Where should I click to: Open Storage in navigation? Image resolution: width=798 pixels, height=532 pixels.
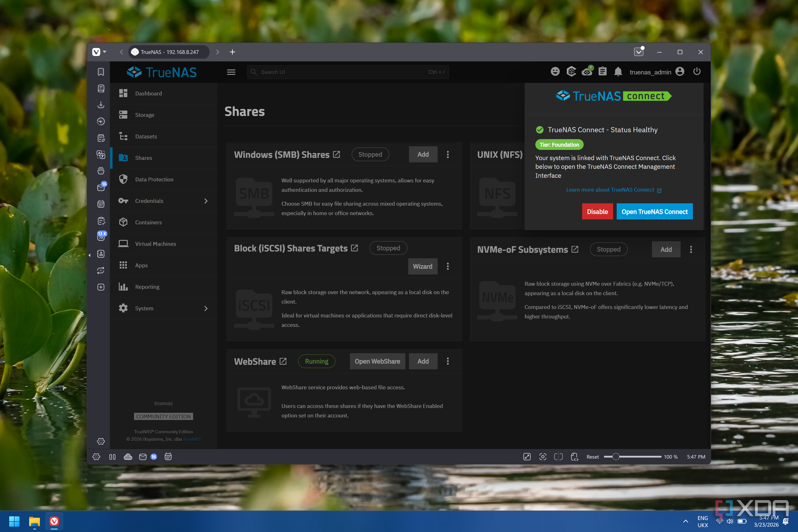coord(163,115)
